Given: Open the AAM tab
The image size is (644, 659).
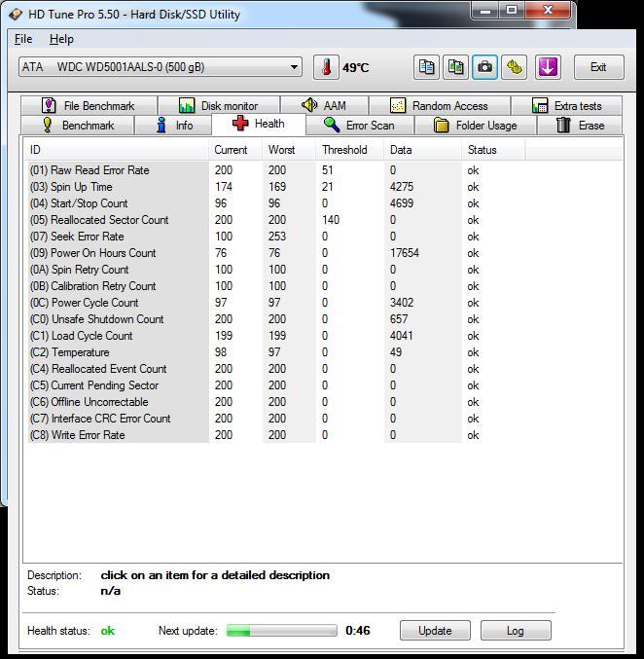Looking at the screenshot, I should [324, 105].
